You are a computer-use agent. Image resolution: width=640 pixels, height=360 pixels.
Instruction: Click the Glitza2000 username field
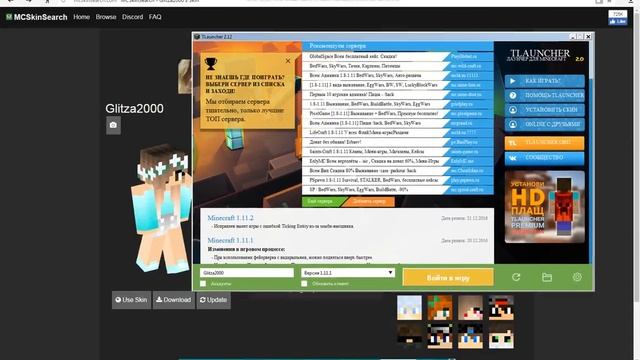click(x=247, y=273)
